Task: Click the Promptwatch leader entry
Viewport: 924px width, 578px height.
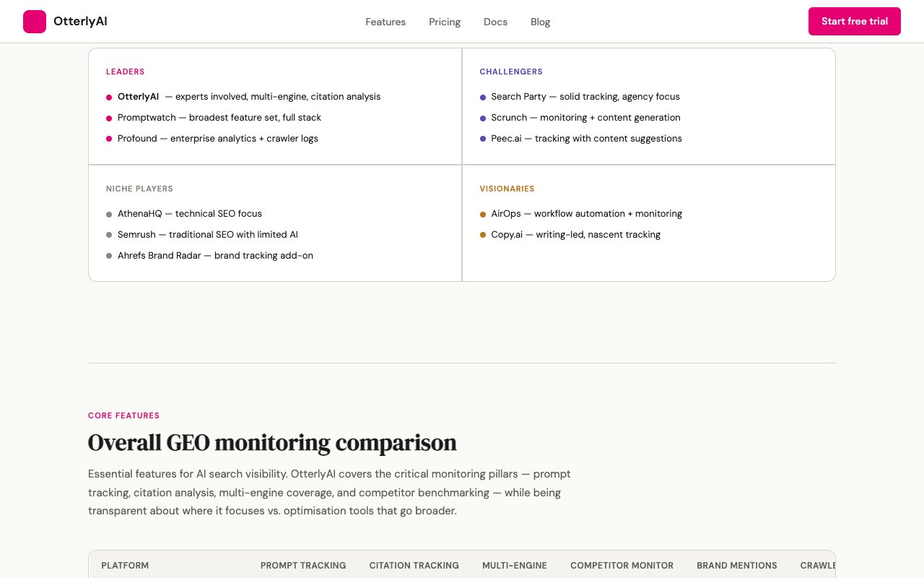Action: pos(214,118)
